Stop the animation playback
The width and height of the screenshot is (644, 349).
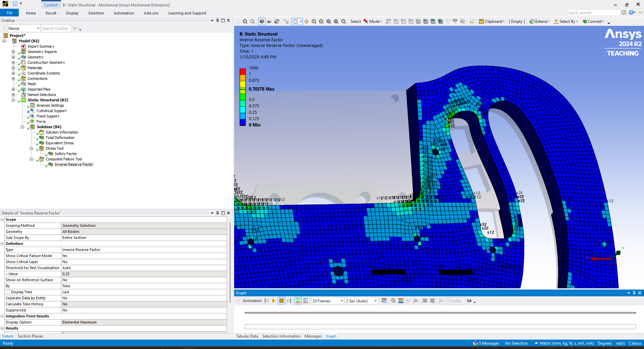(281, 301)
